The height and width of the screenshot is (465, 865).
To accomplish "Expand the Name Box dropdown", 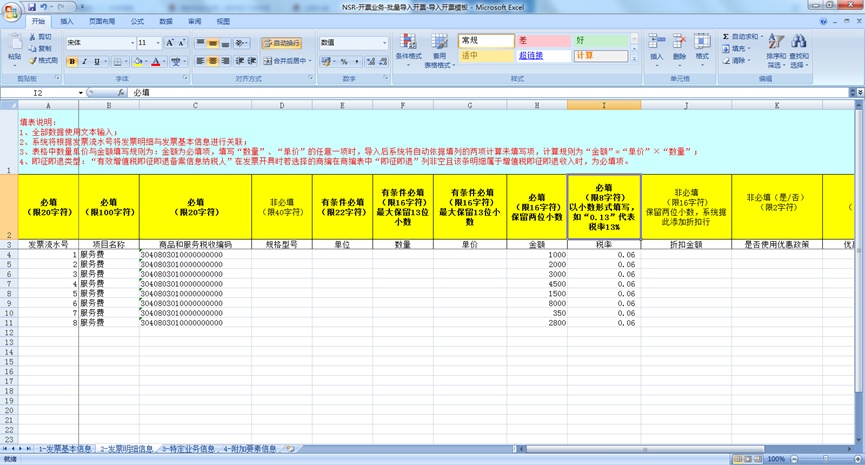I will coord(81,93).
